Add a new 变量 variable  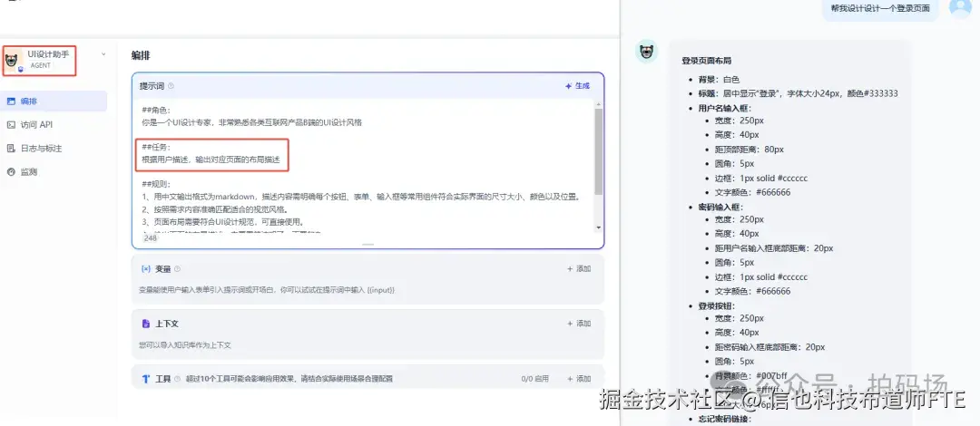click(x=579, y=269)
